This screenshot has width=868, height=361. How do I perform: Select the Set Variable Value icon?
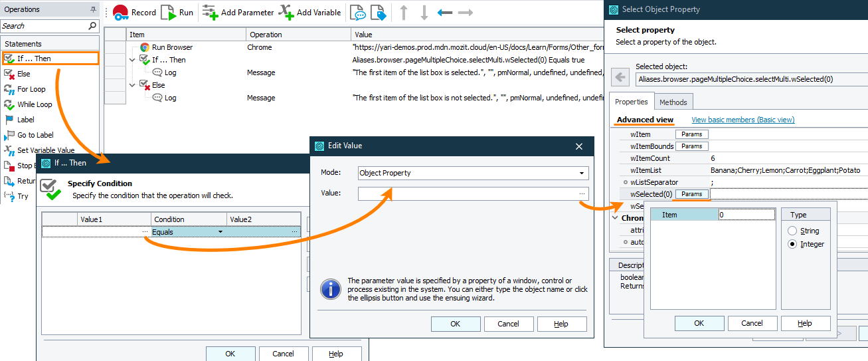point(9,150)
